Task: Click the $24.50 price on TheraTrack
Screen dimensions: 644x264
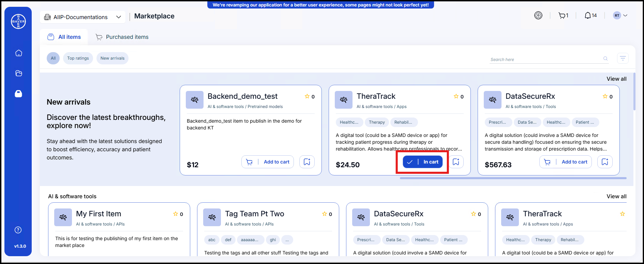Action: pyautogui.click(x=347, y=165)
